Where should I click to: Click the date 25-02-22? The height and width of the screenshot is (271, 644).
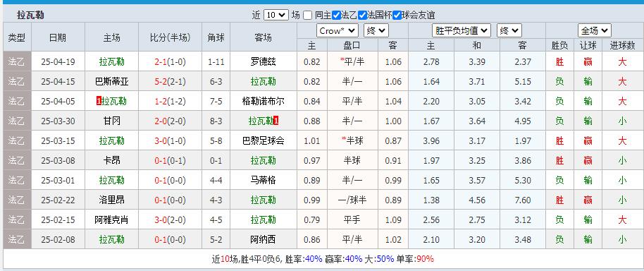58,200
